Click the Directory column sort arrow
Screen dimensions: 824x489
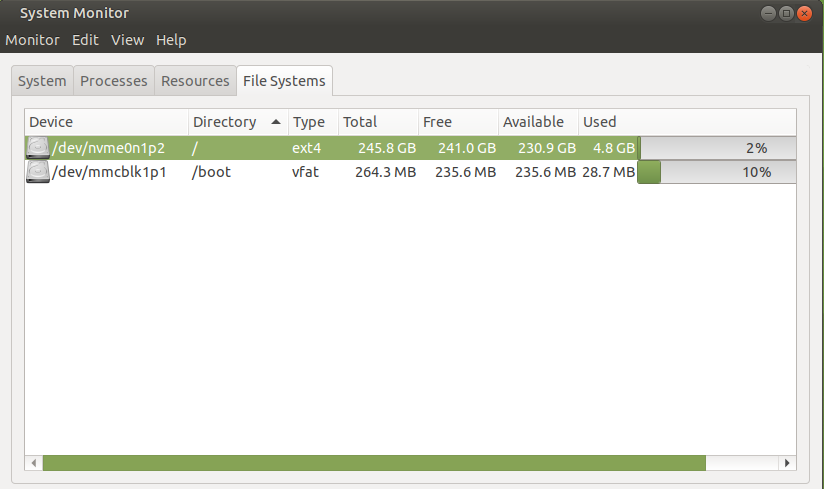click(276, 122)
